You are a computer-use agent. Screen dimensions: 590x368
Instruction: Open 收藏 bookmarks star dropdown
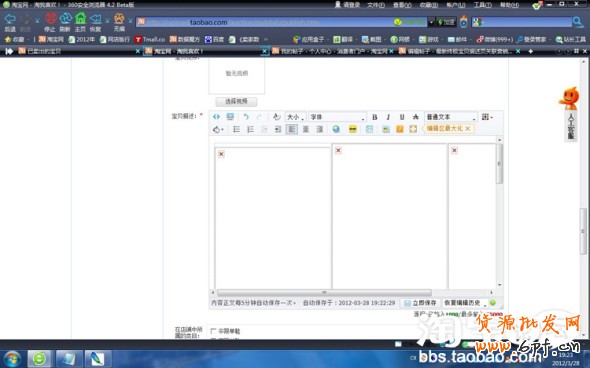pos(17,39)
